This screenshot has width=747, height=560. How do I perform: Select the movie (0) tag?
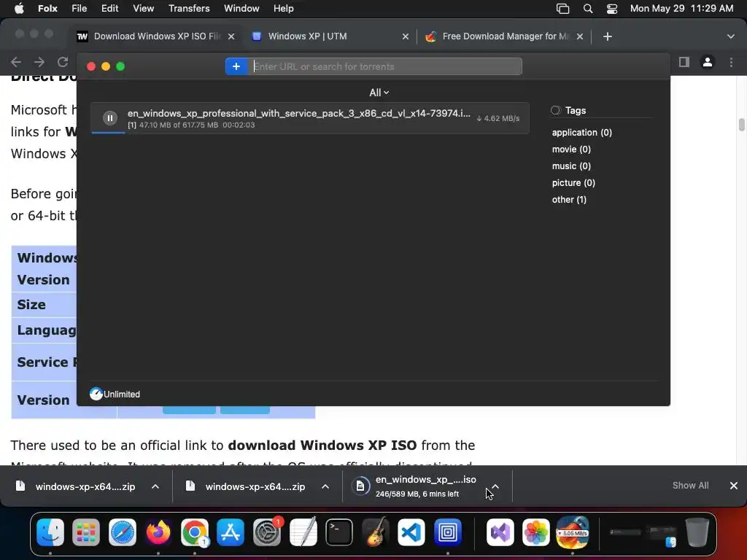click(571, 149)
